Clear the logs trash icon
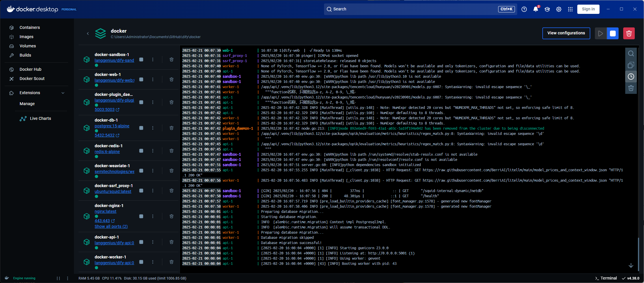The image size is (644, 283). click(x=631, y=88)
